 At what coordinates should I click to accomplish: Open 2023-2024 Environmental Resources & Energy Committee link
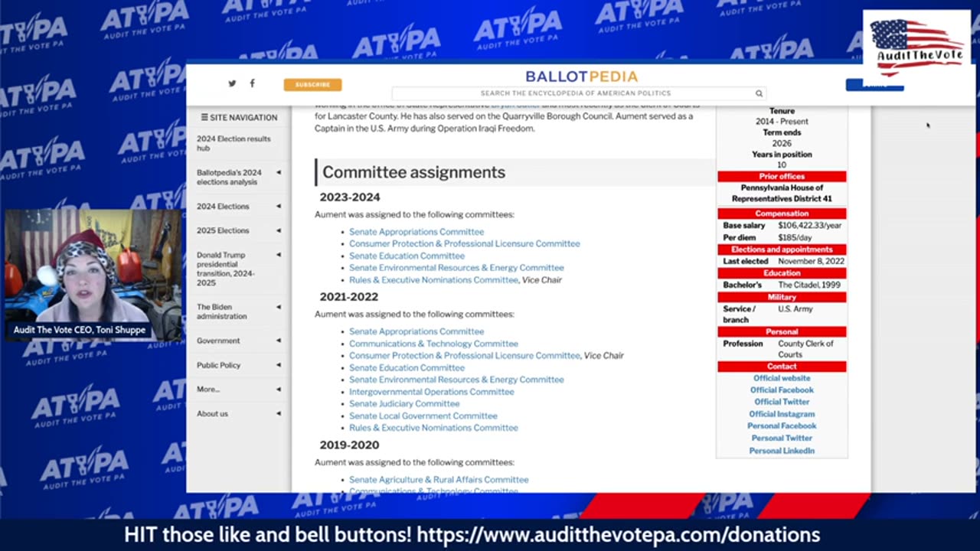pos(456,268)
